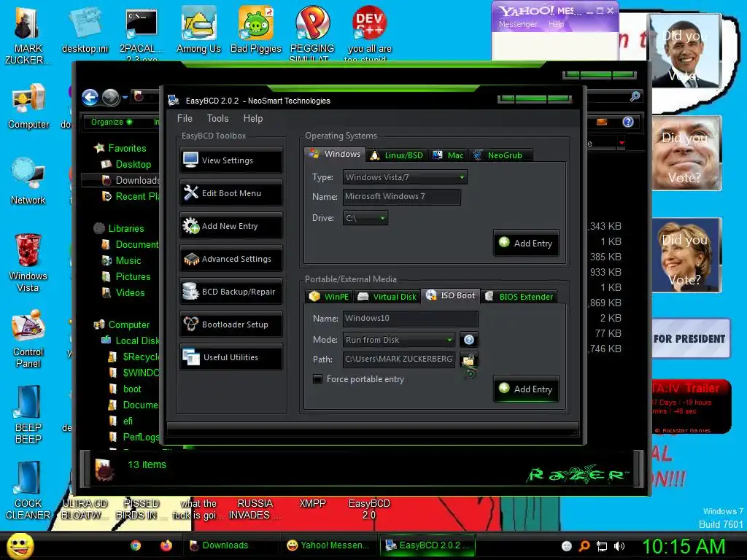Open the Tools menu in EasyBCD
This screenshot has width=747, height=560.
[217, 119]
